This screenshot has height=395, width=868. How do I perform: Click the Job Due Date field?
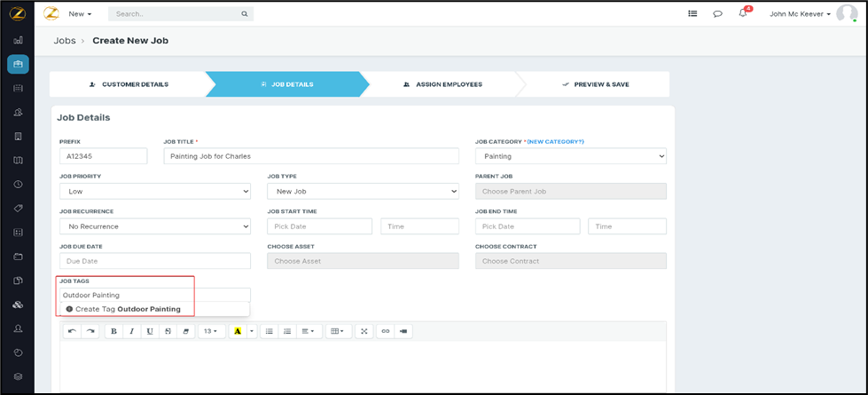click(155, 261)
